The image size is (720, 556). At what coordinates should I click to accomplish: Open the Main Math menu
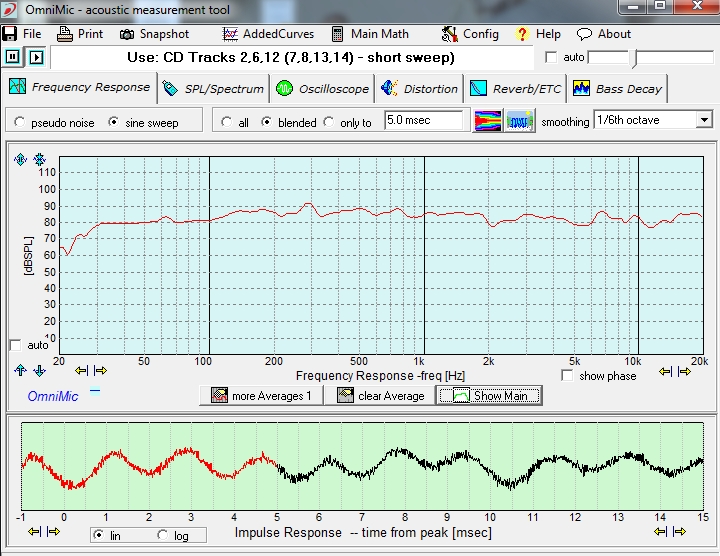[x=370, y=34]
